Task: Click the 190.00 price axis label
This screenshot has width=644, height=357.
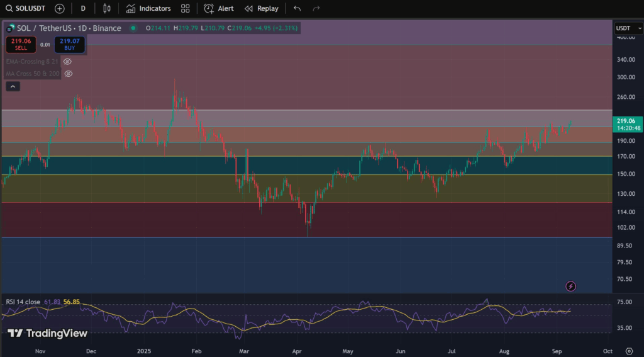Action: tap(626, 140)
